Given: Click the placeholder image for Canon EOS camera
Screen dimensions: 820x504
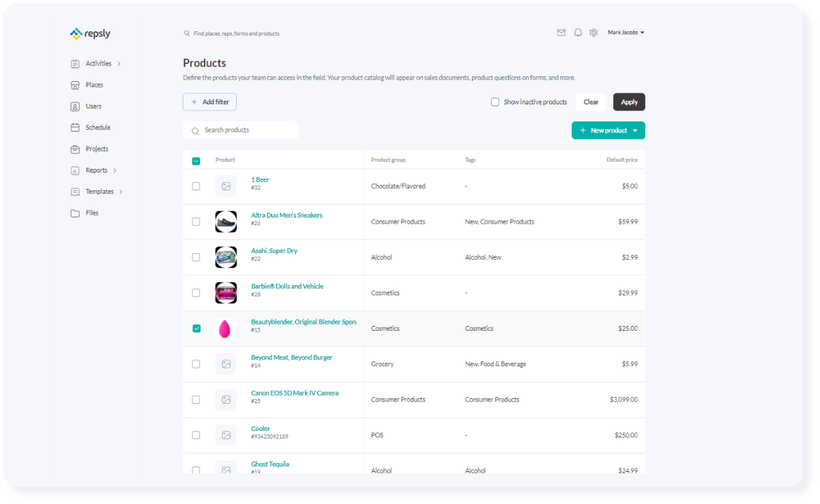Looking at the screenshot, I should click(x=226, y=400).
